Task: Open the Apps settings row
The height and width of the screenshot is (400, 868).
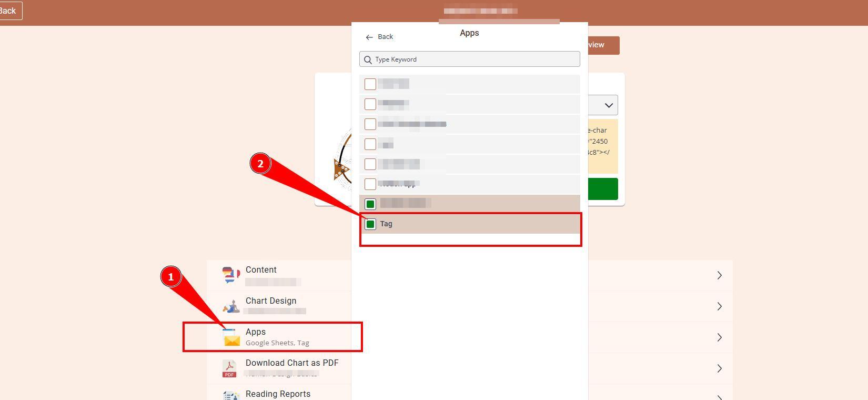Action: 277,337
